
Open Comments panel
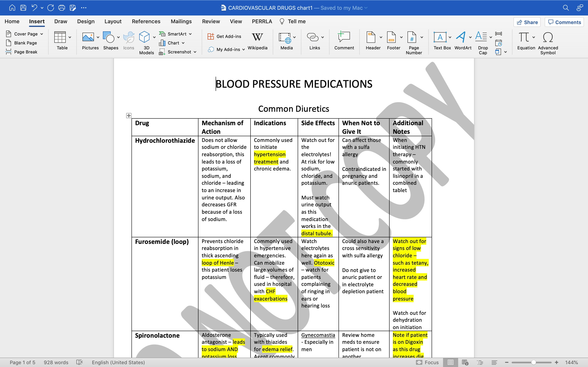(564, 22)
